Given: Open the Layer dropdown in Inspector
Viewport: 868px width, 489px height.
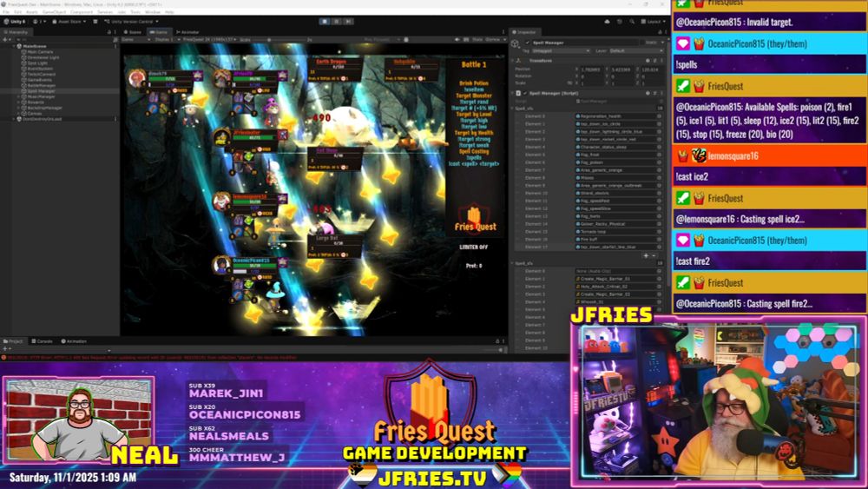Looking at the screenshot, I should coord(635,51).
